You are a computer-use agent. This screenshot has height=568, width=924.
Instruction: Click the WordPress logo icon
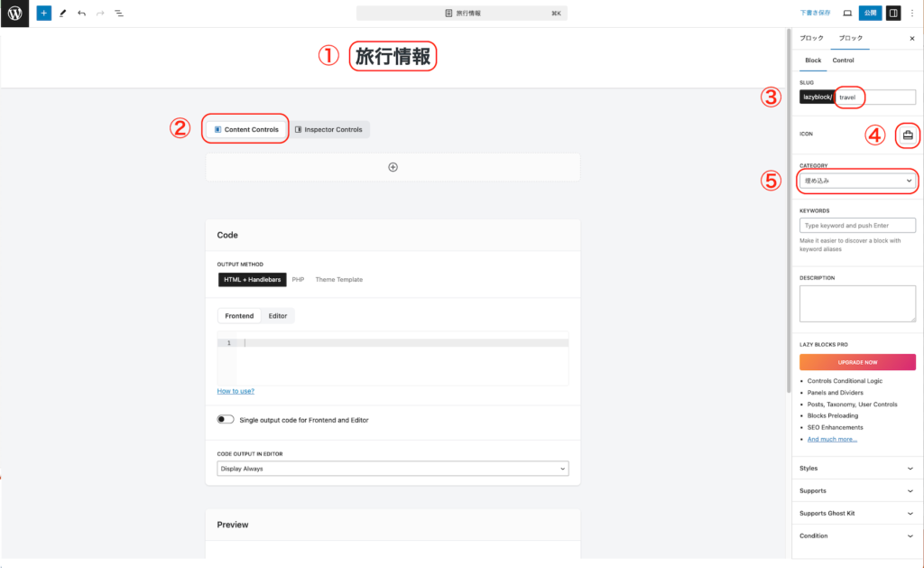point(14,14)
